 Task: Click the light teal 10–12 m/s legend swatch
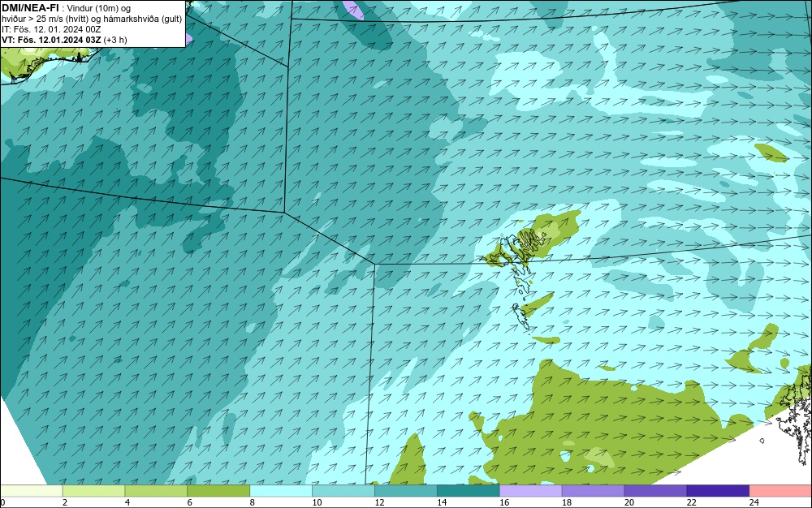pos(343,490)
